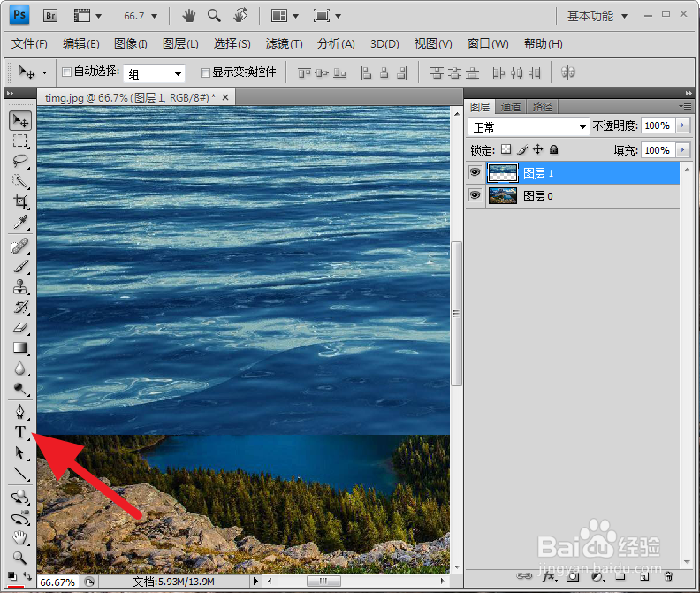The image size is (700, 593).
Task: Select the Horizontal Type tool
Action: point(20,432)
